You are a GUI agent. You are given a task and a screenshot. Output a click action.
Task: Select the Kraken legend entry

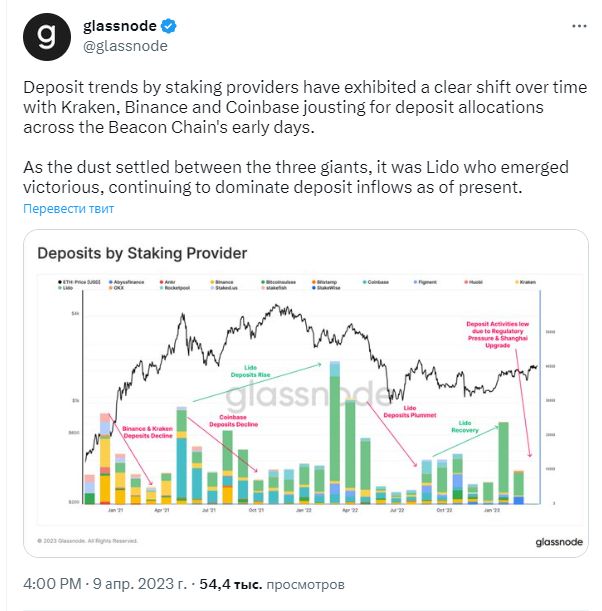coord(526,282)
